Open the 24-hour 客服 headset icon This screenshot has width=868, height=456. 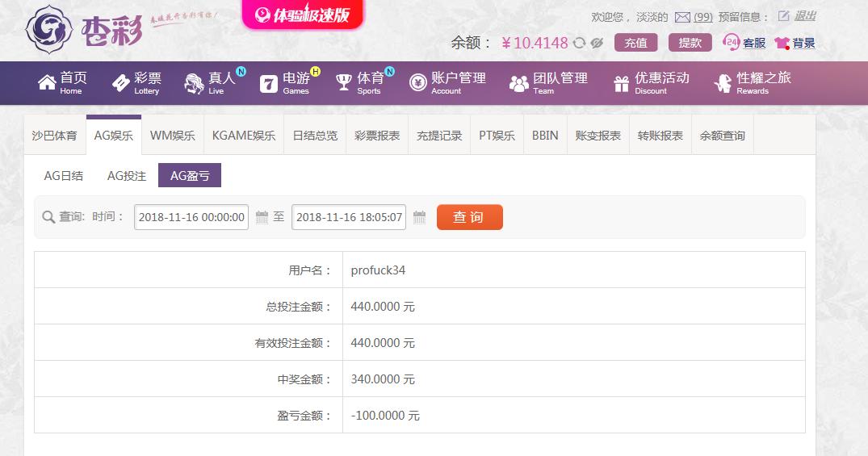click(x=731, y=42)
